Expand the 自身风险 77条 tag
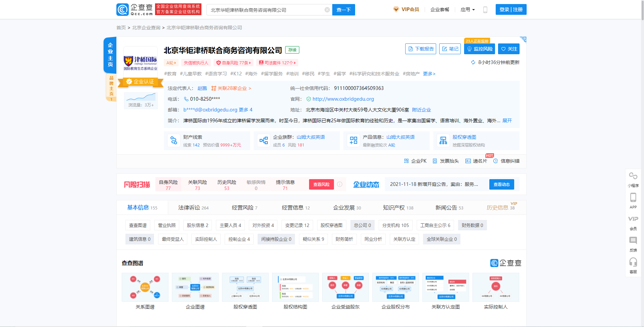Viewport: 644px width, 327px height. coord(234,63)
